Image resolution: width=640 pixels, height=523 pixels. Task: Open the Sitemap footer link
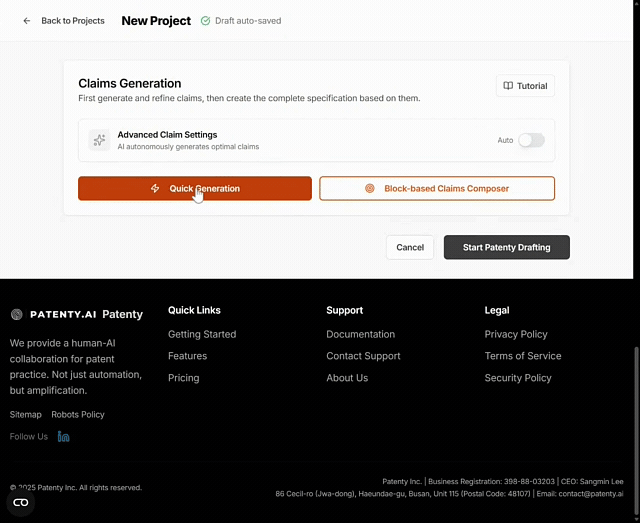click(26, 414)
